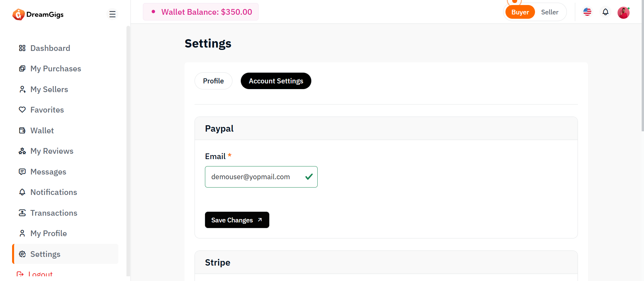Open the Messages sidebar item
This screenshot has width=644, height=281.
pos(48,172)
